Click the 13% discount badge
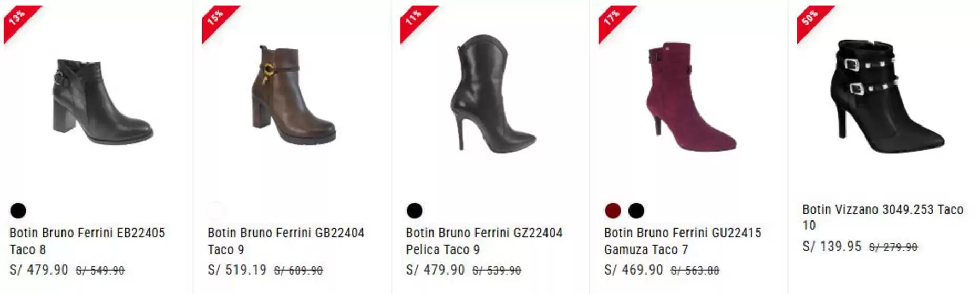This screenshot has height=294, width=980. [17, 18]
